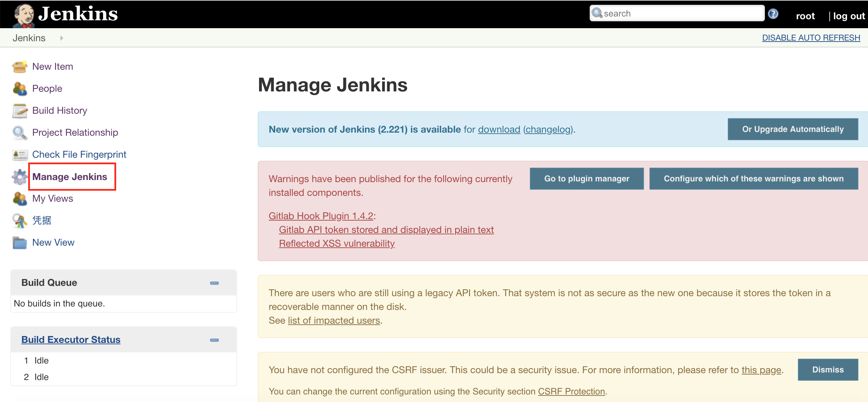Collapse the Build Queue panel
This screenshot has width=868, height=402.
coord(214,283)
